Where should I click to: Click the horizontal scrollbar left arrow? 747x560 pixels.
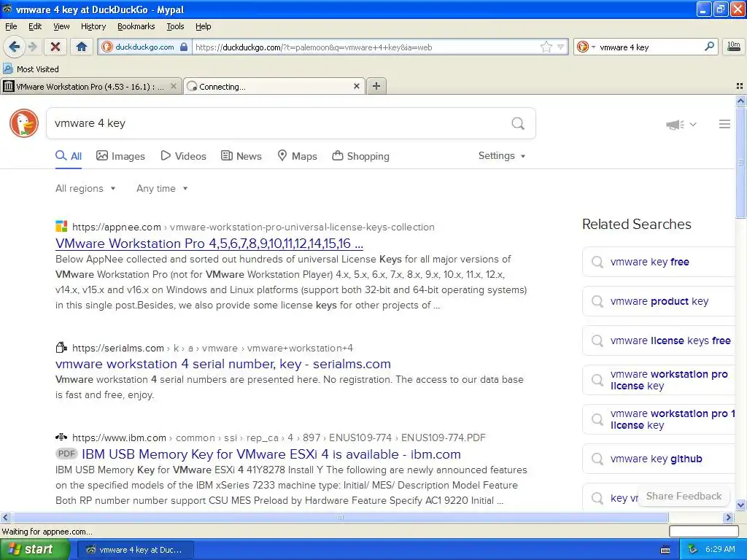click(5, 517)
